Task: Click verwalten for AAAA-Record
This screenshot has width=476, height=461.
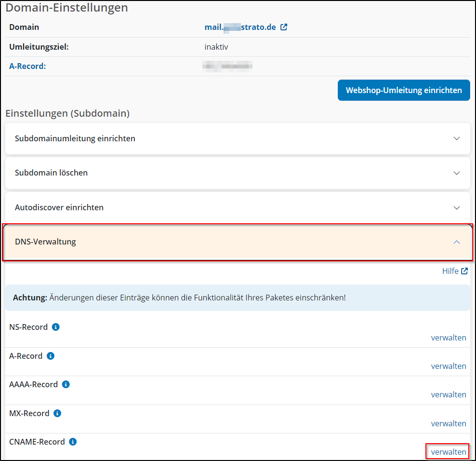Action: (x=449, y=395)
